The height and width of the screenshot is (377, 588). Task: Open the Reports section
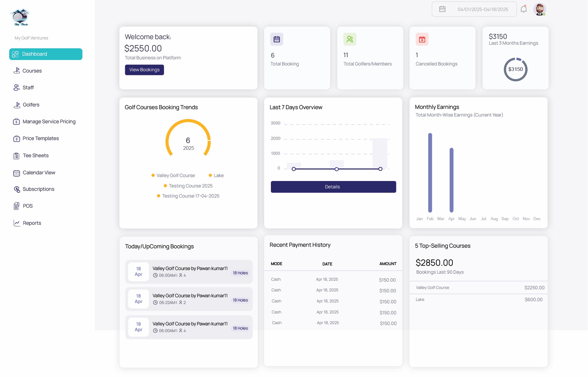pos(32,223)
